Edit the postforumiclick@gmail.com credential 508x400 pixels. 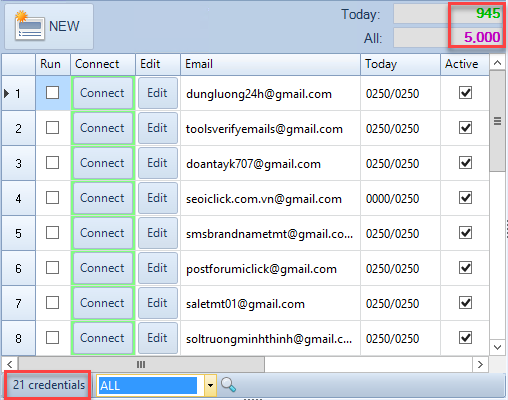158,268
